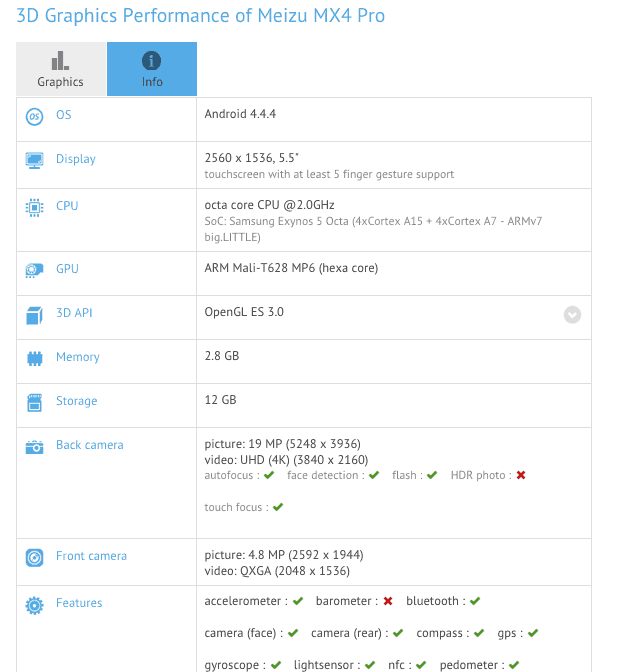Switch to the Graphics tab
This screenshot has width=639, height=672.
[x=61, y=69]
